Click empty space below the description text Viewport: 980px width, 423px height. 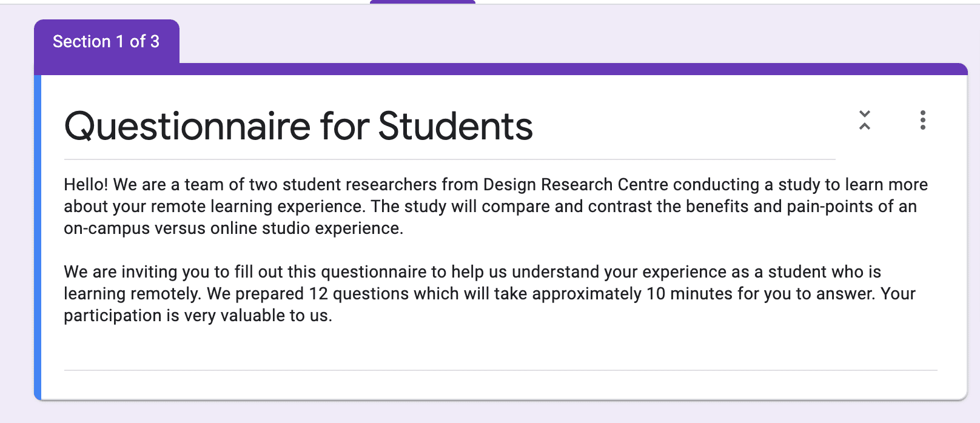click(485, 345)
